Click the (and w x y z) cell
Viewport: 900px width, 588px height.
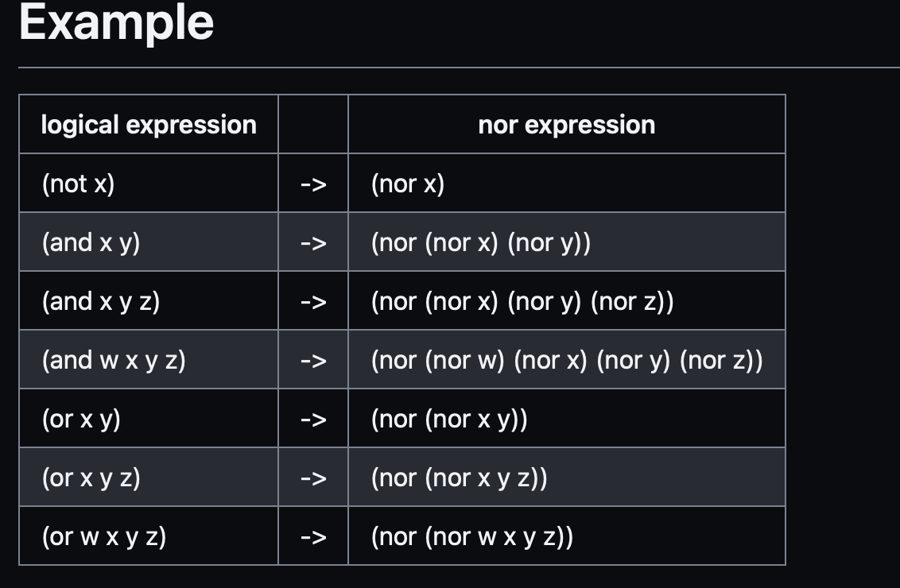[x=149, y=360]
